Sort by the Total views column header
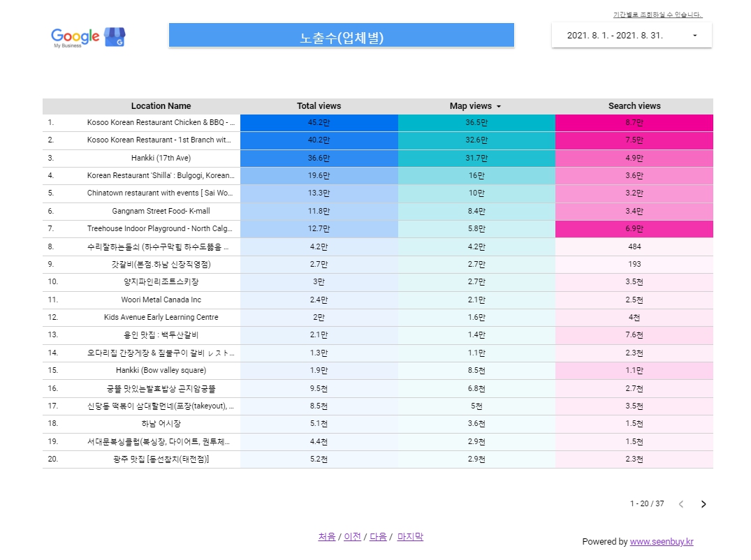 click(x=319, y=105)
